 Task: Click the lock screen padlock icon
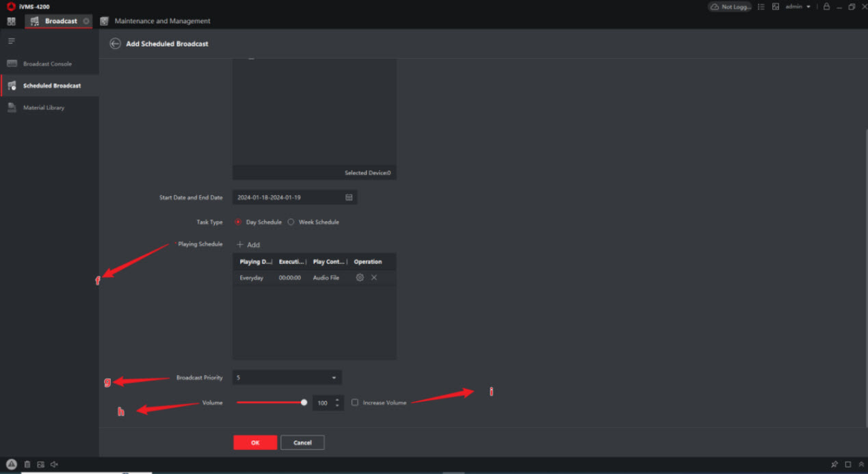[x=826, y=7]
